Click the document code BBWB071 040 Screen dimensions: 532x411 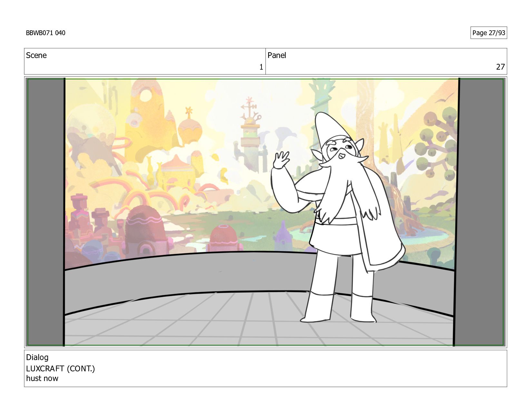click(x=45, y=33)
